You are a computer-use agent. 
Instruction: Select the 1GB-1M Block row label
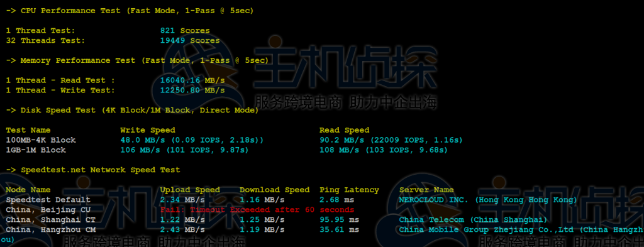pyautogui.click(x=36, y=150)
